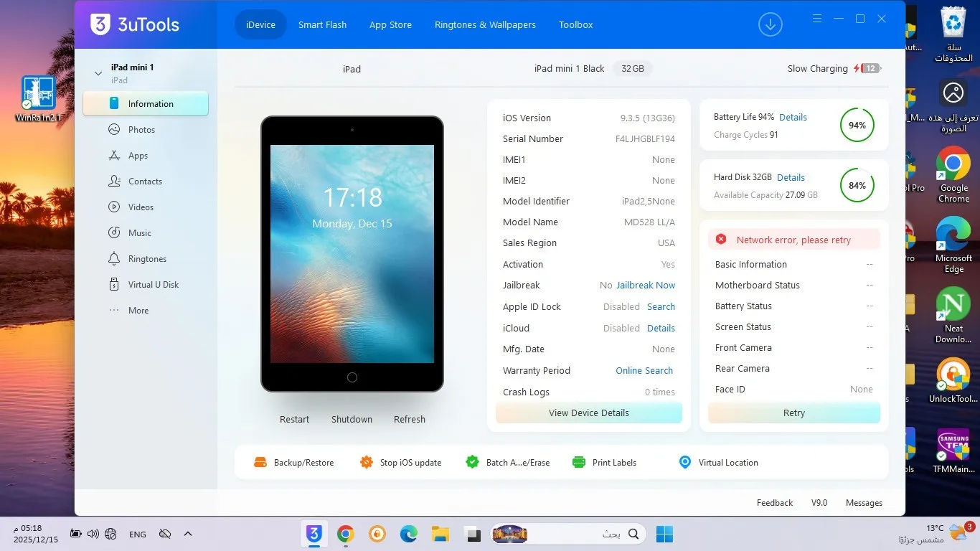Collapse the iPad mini 1 device tree
Screen dimensions: 980x551
(98, 73)
